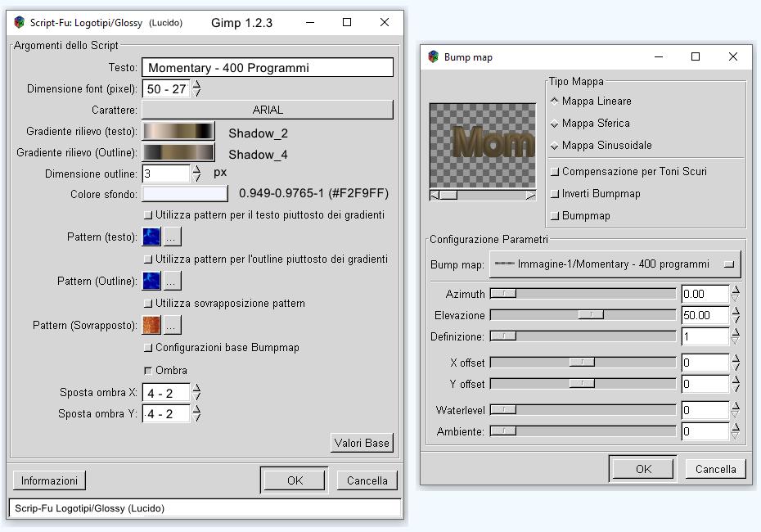Click the Ambiente slider handle

(x=503, y=431)
